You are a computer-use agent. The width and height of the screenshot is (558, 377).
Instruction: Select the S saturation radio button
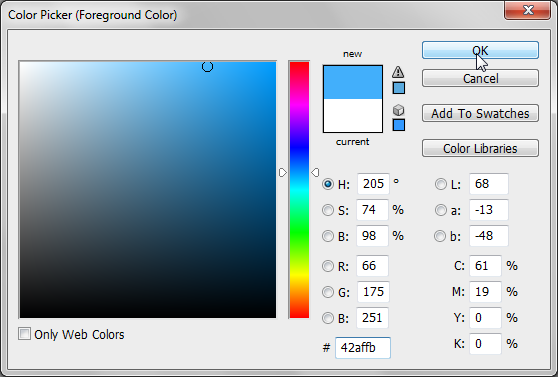pos(328,210)
